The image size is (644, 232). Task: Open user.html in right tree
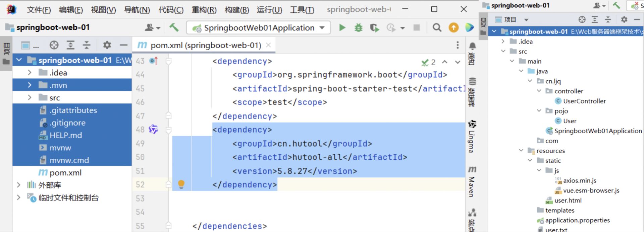(x=564, y=200)
